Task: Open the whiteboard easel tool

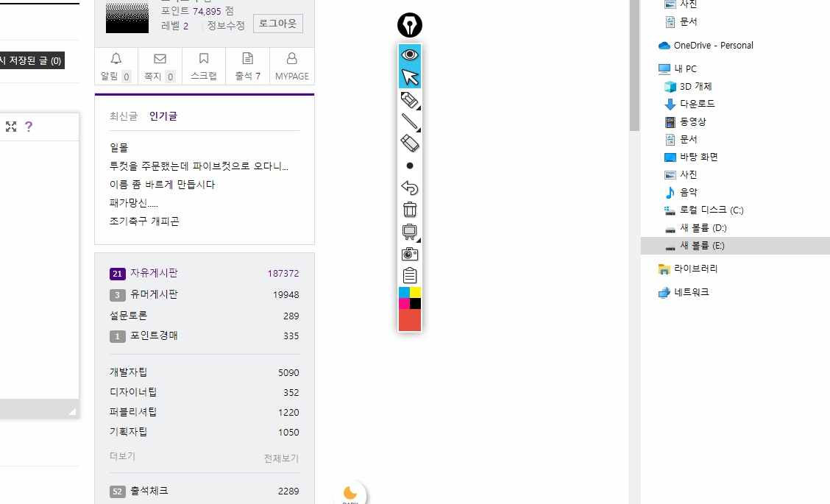Action: (410, 232)
